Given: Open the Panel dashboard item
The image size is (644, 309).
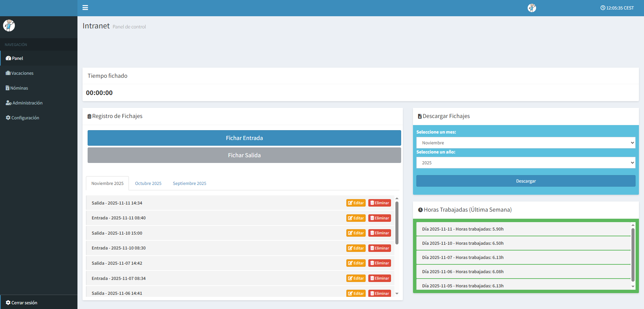Looking at the screenshot, I should click(17, 58).
